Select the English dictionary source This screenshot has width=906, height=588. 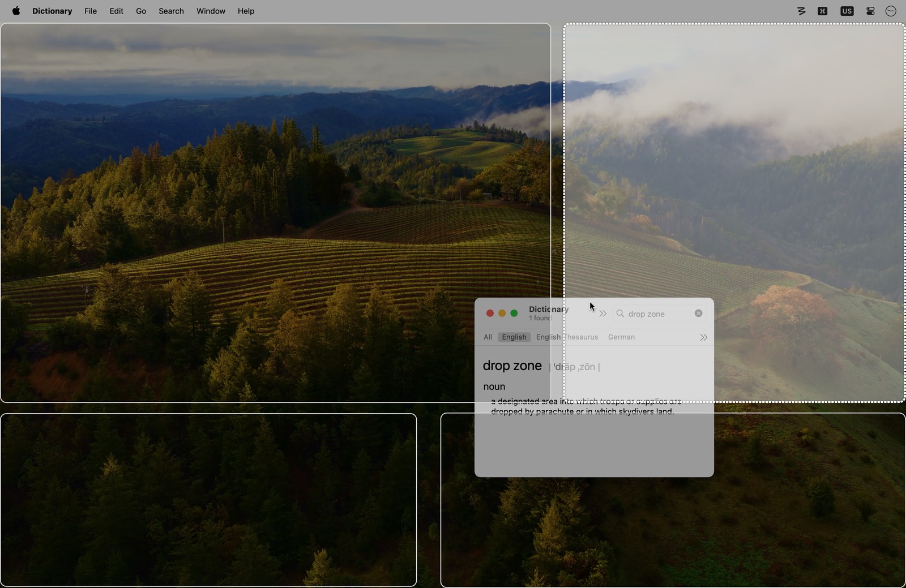pyautogui.click(x=514, y=337)
